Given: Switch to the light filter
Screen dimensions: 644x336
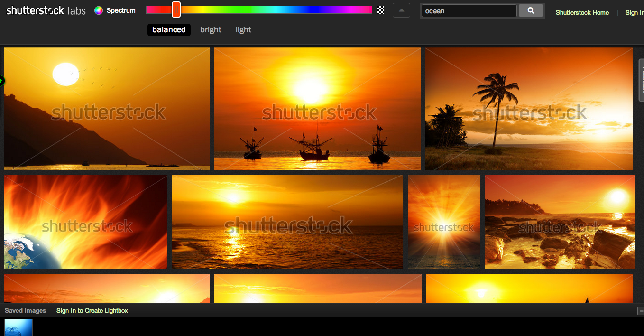Looking at the screenshot, I should (243, 30).
